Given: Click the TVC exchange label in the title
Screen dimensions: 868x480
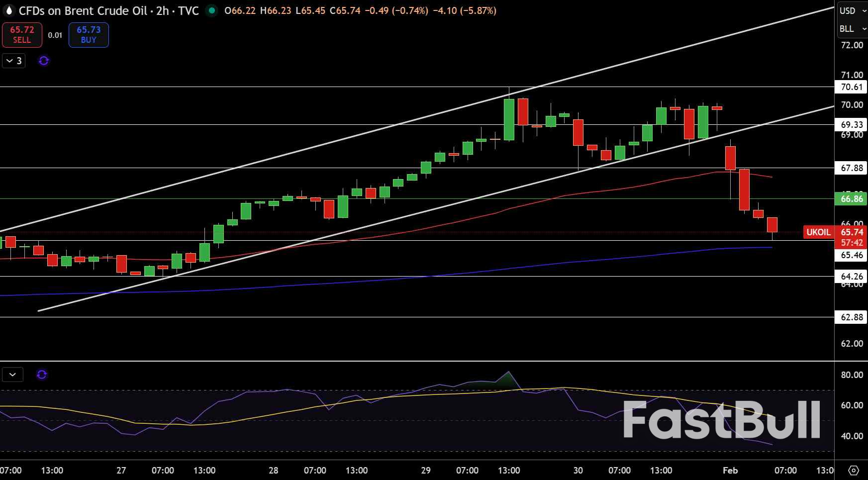Looking at the screenshot, I should tap(188, 10).
